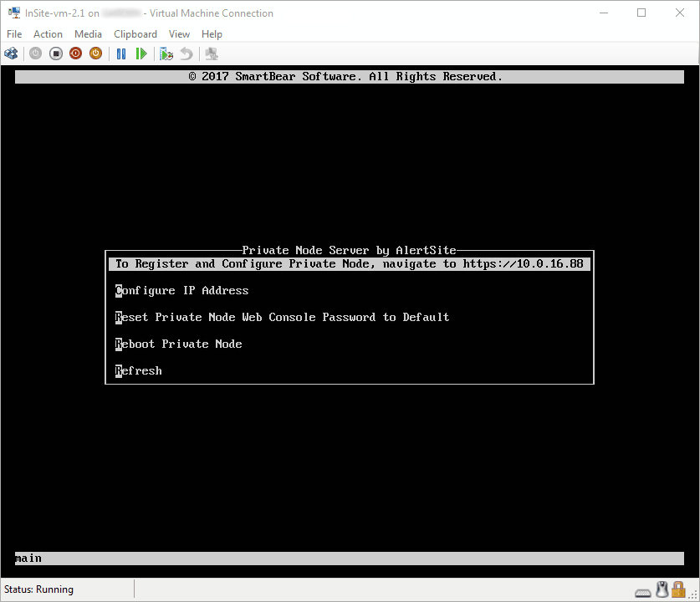Maximize the Virtual Machine Connection window

(x=641, y=13)
